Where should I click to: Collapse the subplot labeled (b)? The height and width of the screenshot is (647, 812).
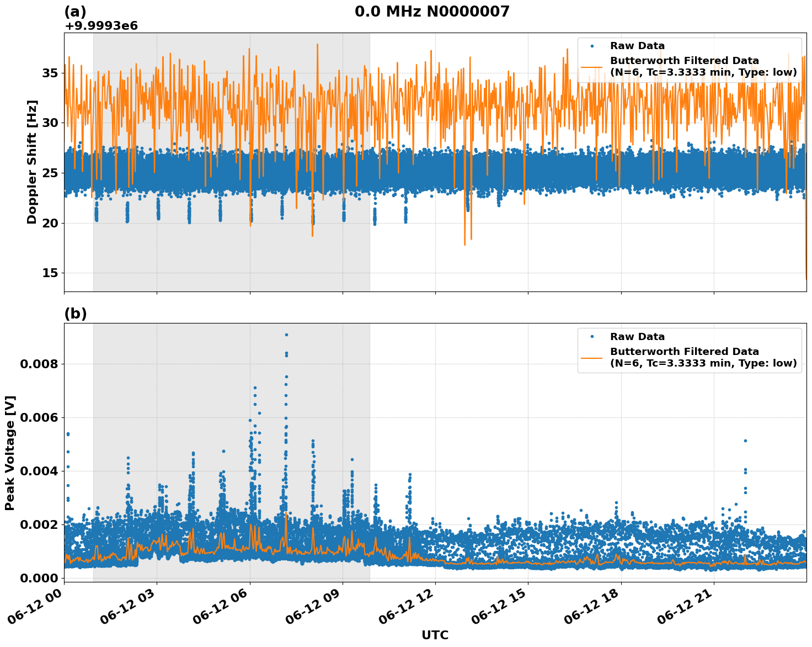tap(76, 314)
